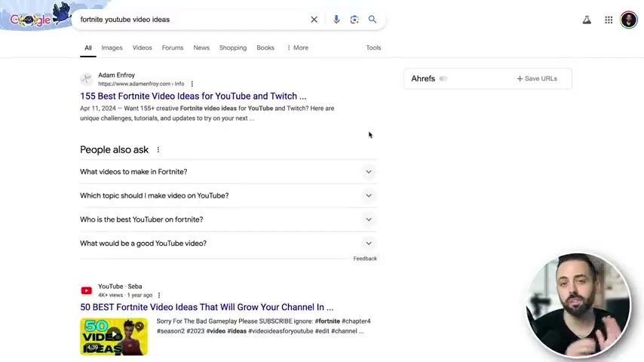Open three-dot menu for Adam Enfroy result

coord(192,84)
